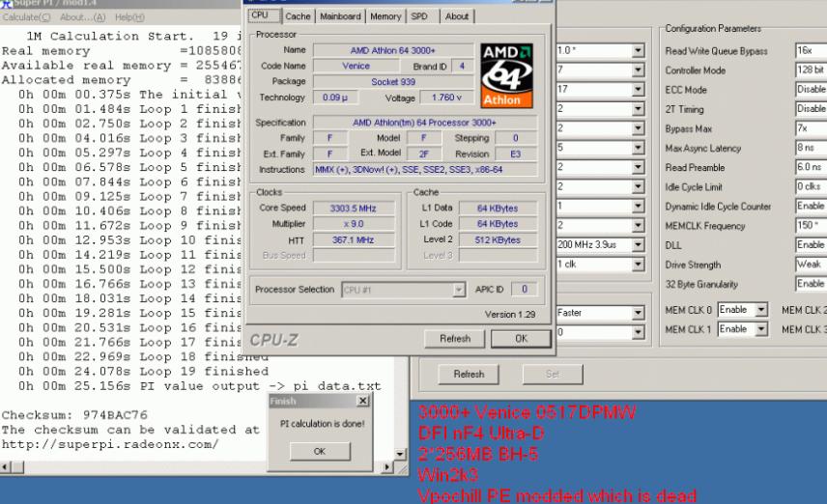The width and height of the screenshot is (827, 504).
Task: Click the Max Async Latency 8 ns field
Action: click(811, 148)
